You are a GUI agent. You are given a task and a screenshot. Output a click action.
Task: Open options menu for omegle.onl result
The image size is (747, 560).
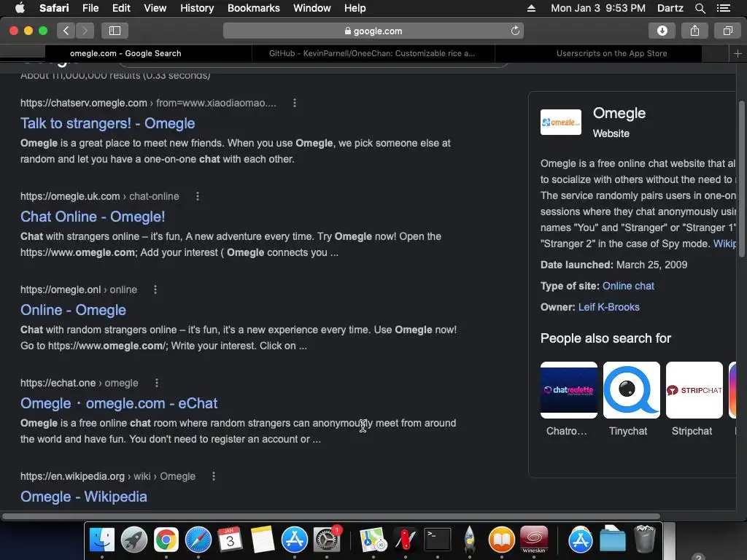click(x=155, y=289)
